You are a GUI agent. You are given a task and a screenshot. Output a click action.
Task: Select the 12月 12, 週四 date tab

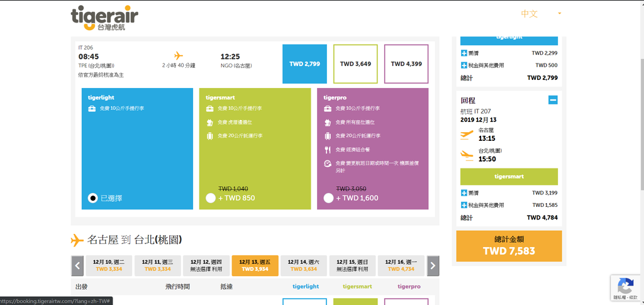pos(206,265)
